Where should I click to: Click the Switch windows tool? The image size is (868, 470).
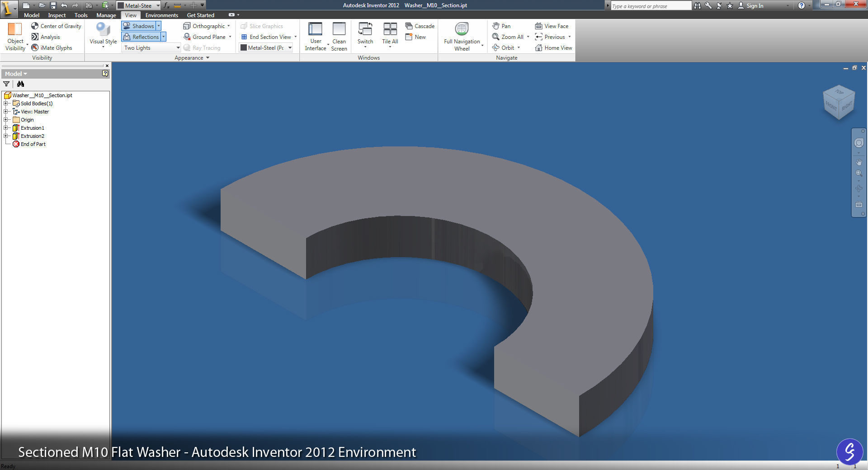pos(365,35)
